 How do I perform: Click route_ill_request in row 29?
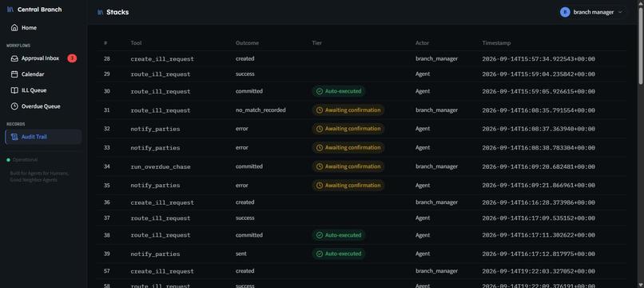click(x=161, y=74)
